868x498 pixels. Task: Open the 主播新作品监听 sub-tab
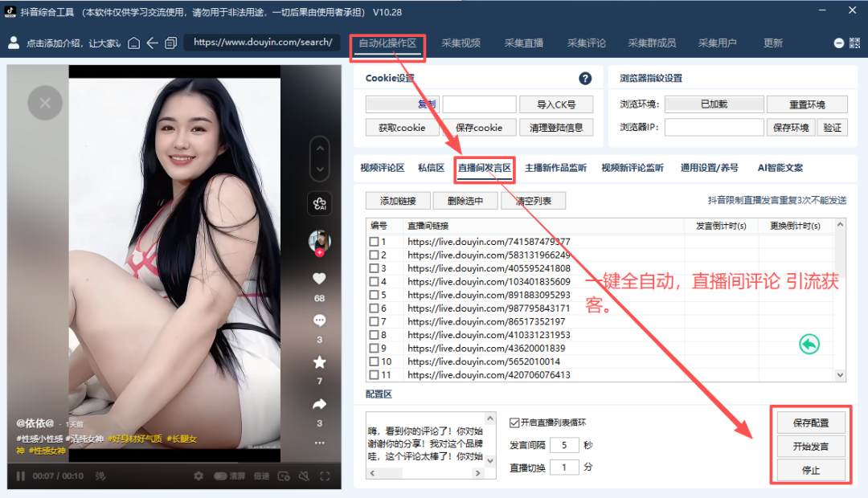point(556,168)
